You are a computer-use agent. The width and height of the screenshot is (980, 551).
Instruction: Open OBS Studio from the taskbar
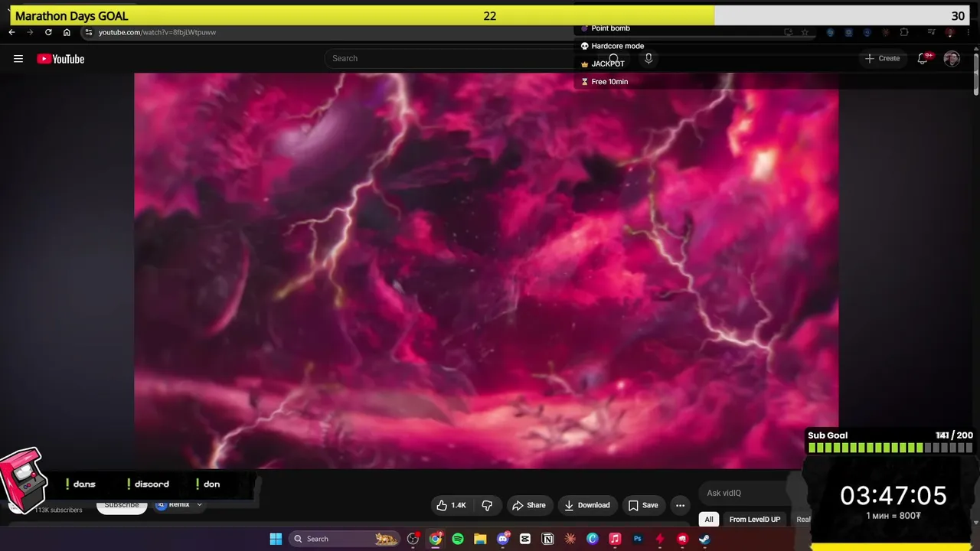tap(413, 539)
